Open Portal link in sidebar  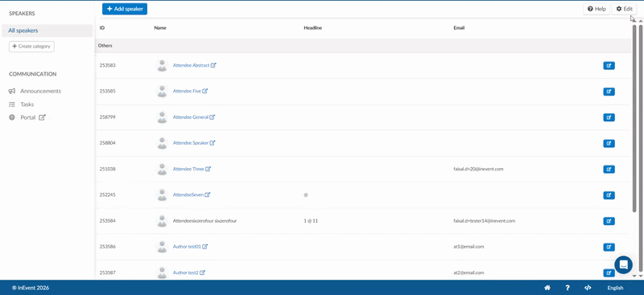(28, 117)
